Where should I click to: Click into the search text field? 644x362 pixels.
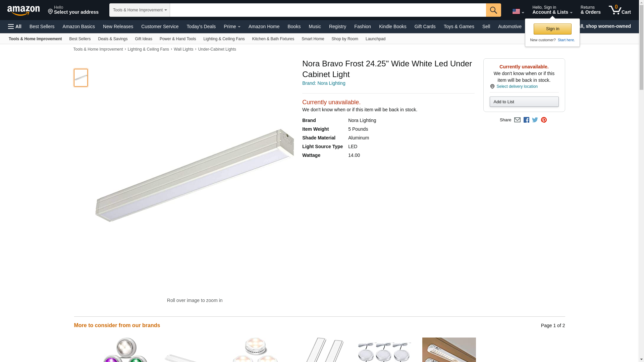point(328,10)
